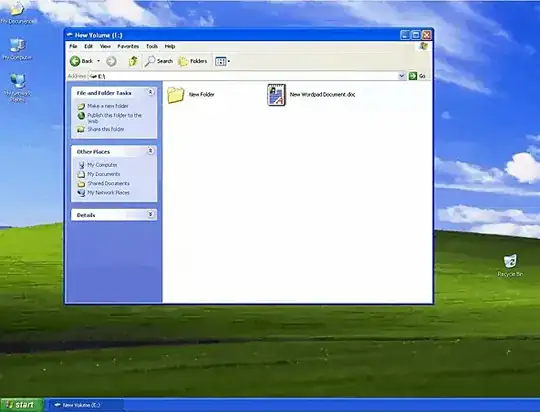Click the Share this folder icon
The image size is (540, 412).
tap(81, 129)
